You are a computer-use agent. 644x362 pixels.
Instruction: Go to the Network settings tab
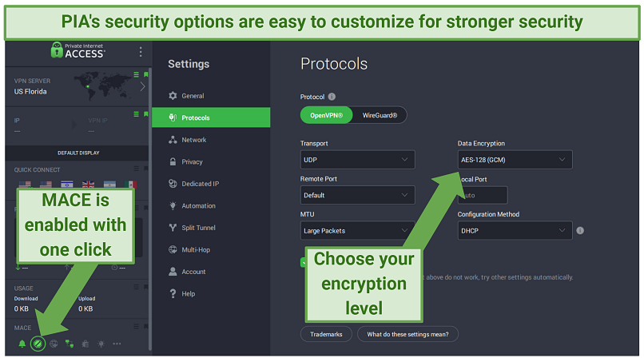(193, 140)
